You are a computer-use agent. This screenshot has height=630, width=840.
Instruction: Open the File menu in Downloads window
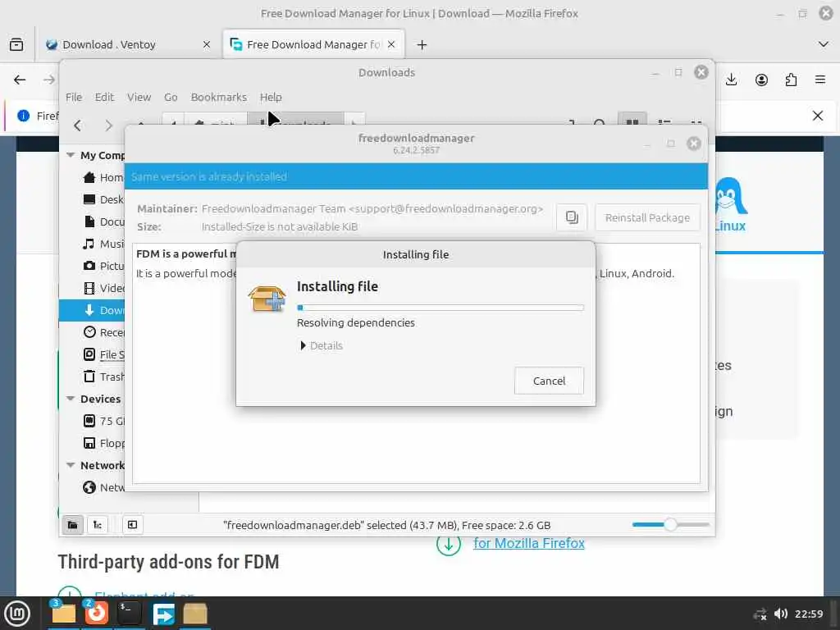(x=74, y=97)
